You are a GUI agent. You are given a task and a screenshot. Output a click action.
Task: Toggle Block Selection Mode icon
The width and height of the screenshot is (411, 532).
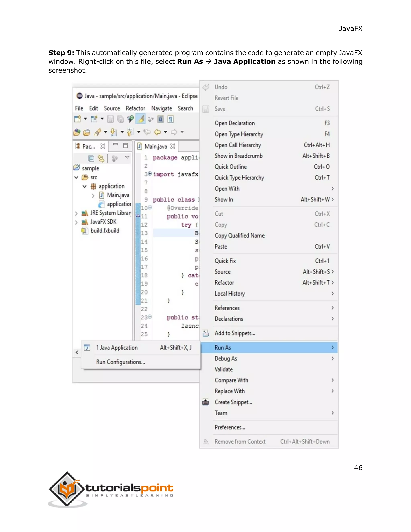coord(161,119)
